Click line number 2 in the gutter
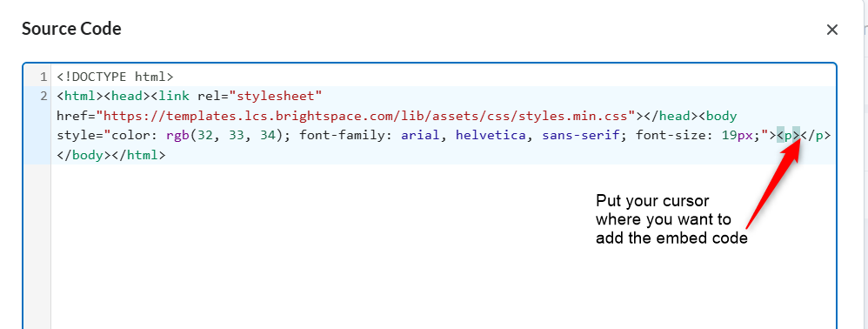The width and height of the screenshot is (868, 329). point(43,97)
